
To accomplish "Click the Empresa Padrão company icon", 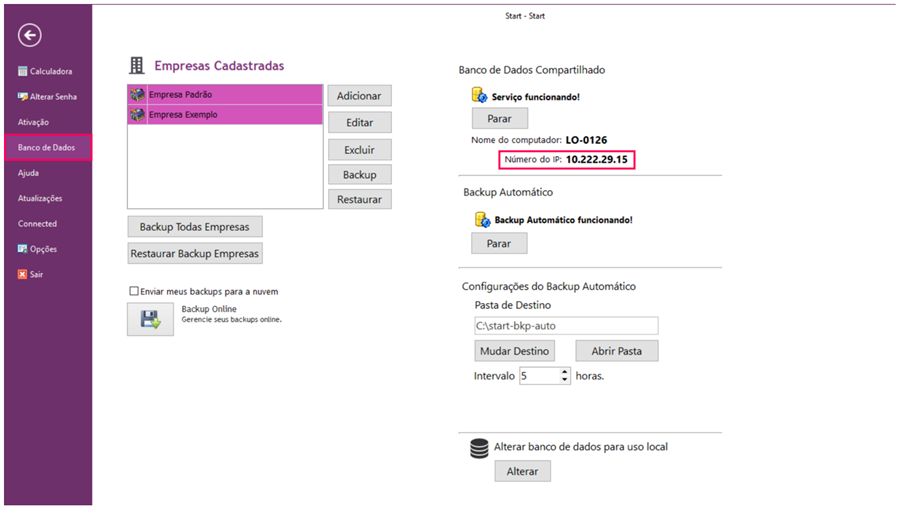I will pyautogui.click(x=138, y=95).
